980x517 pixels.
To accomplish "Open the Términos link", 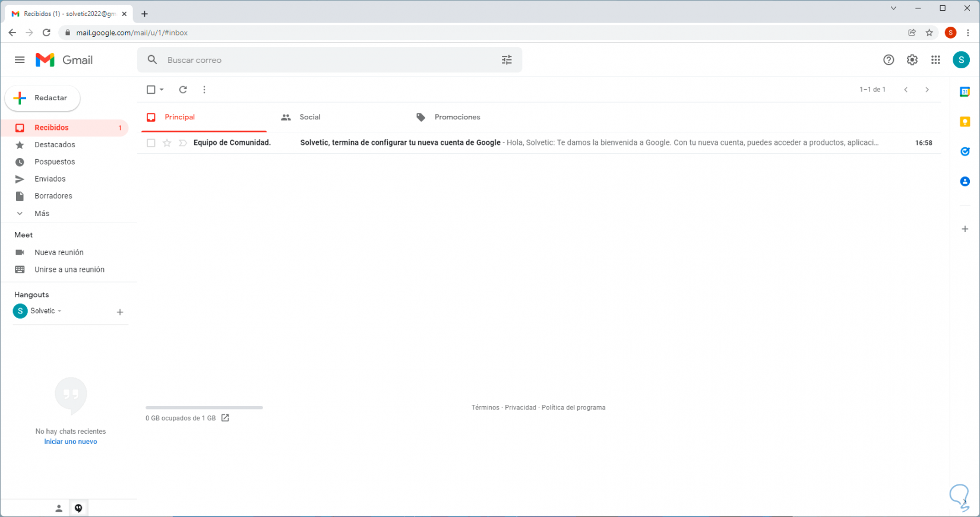I will pos(485,408).
